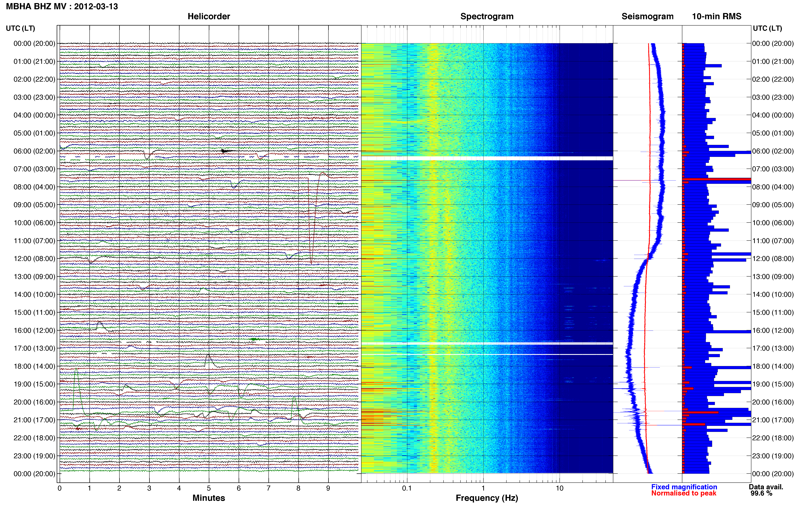
Task: Select the "Spectrogram" panel heading
Action: pos(487,16)
